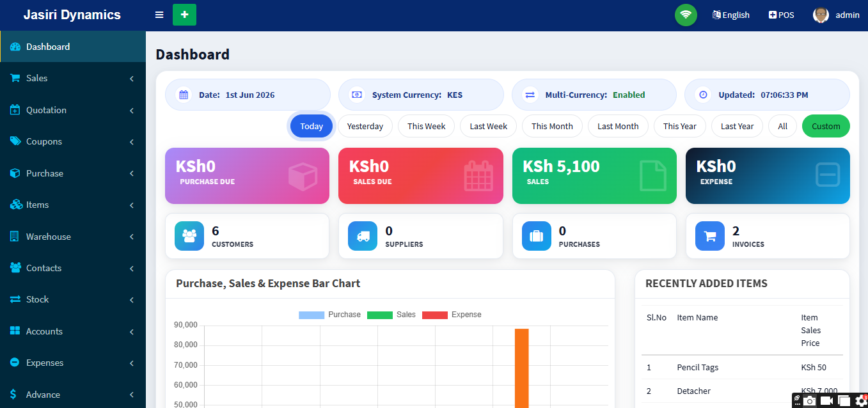Expand the Coupons menu chevron

click(132, 142)
